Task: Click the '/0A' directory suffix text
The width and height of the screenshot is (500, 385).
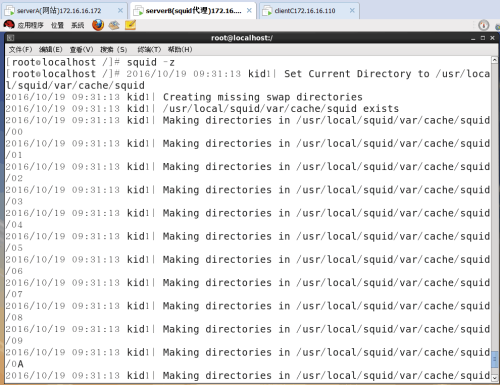Action: pyautogui.click(x=15, y=364)
